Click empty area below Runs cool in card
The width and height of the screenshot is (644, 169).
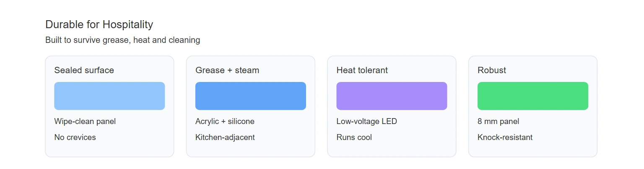392,150
